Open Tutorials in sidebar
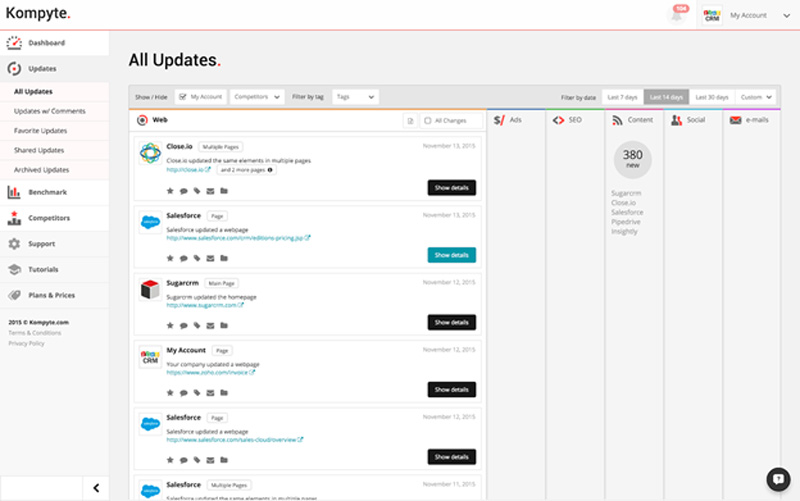The height and width of the screenshot is (501, 800). (55, 269)
